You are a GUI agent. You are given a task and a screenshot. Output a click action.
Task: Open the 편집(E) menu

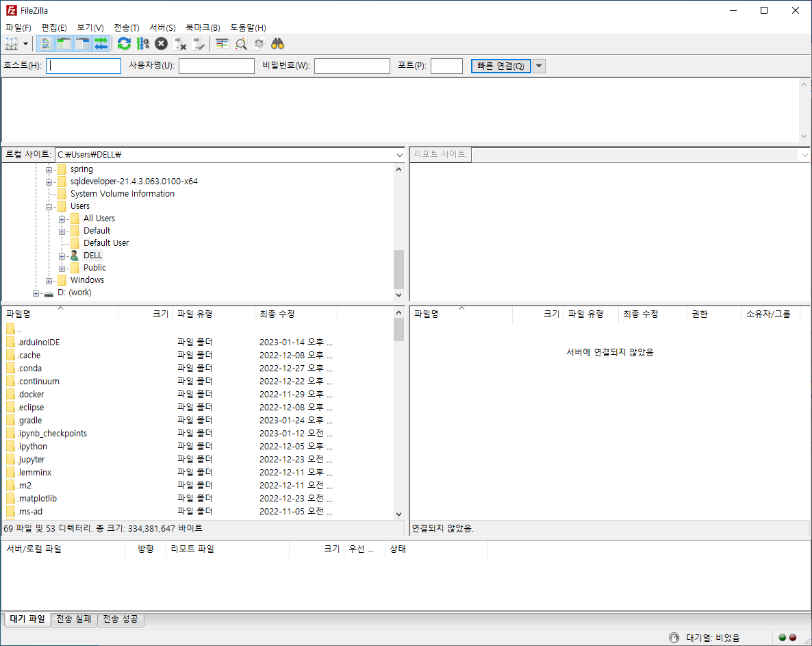coord(54,27)
